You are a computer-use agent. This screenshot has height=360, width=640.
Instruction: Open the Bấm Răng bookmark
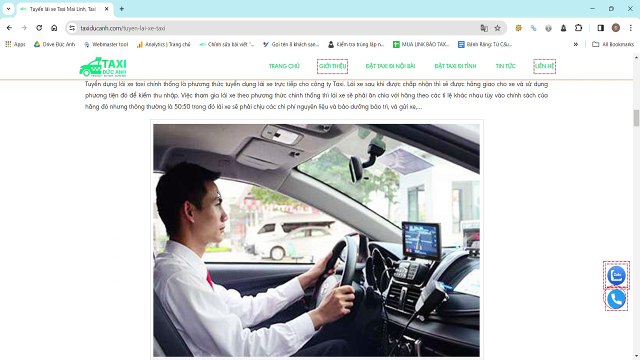(x=484, y=44)
